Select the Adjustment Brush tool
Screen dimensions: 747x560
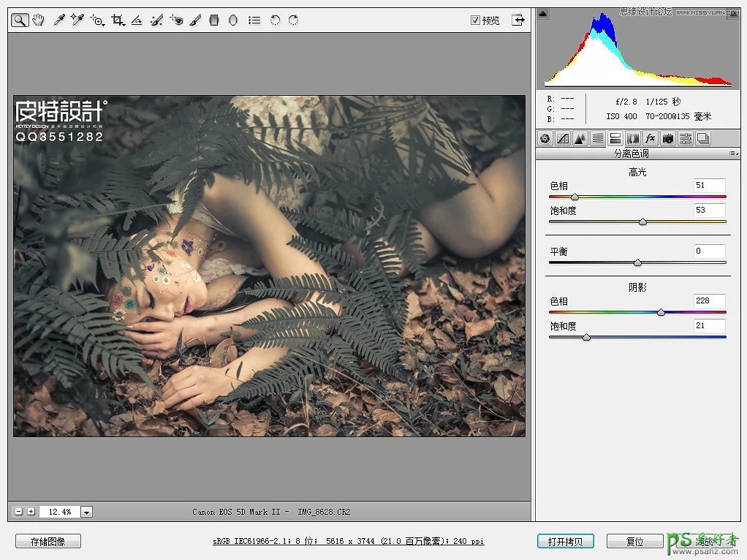point(195,20)
